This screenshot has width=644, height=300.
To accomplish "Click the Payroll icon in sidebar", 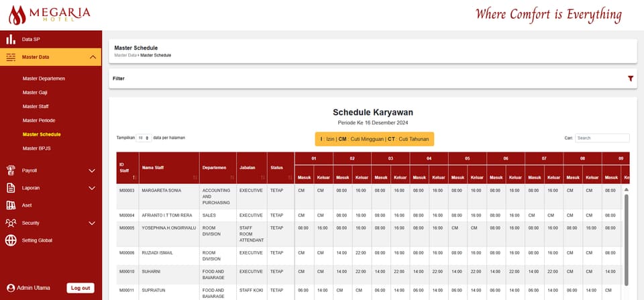I will click(x=11, y=170).
